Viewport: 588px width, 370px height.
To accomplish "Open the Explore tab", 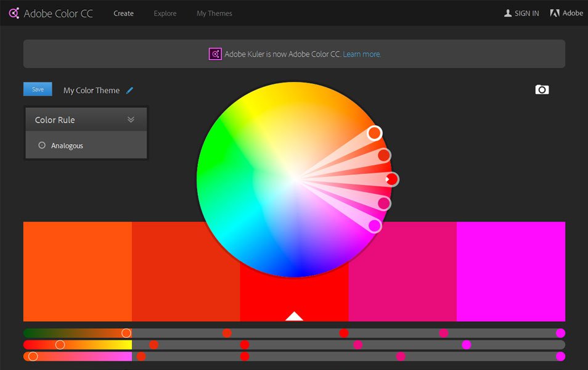I will [165, 13].
